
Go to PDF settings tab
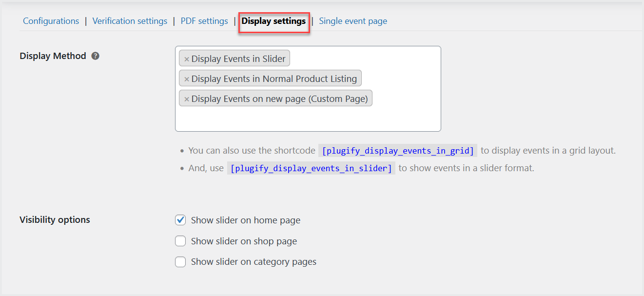(204, 21)
